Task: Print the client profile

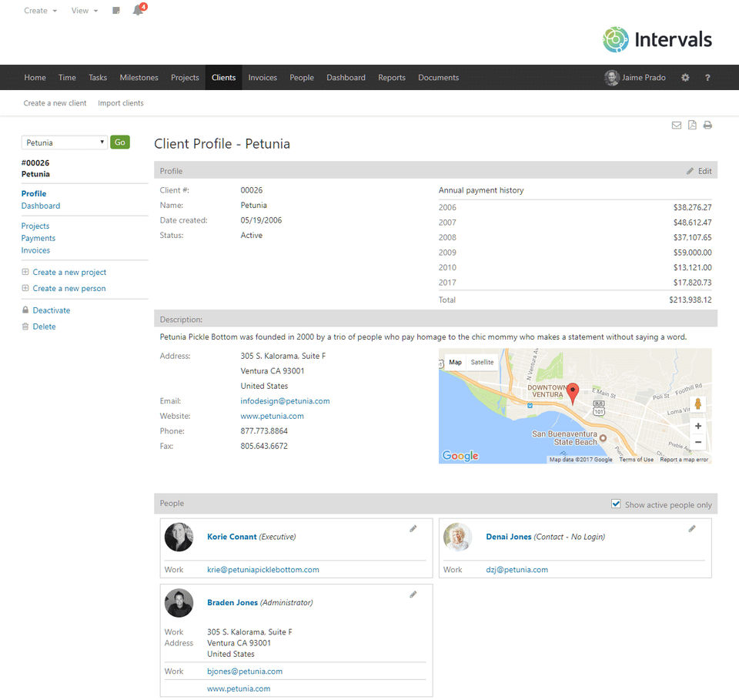Action: (707, 126)
